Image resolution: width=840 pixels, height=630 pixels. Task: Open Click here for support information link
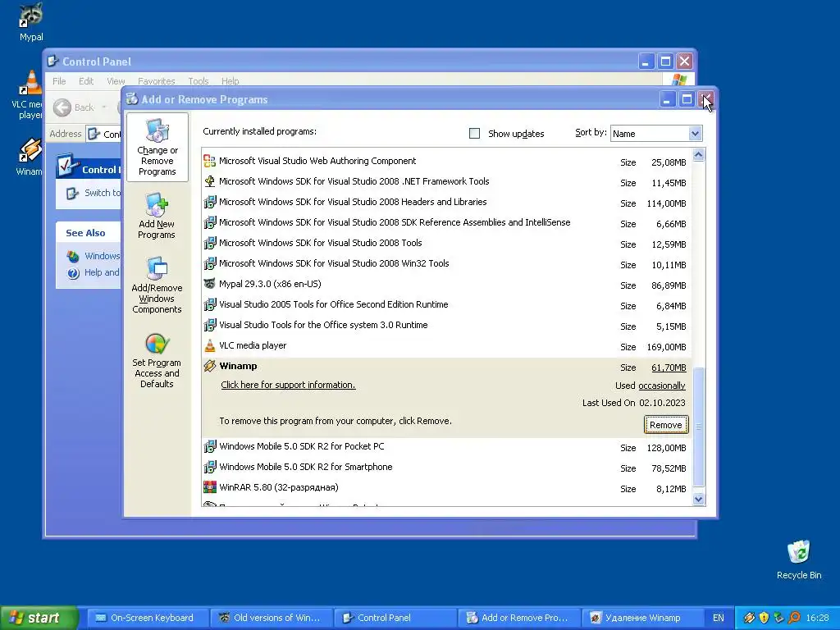click(288, 385)
